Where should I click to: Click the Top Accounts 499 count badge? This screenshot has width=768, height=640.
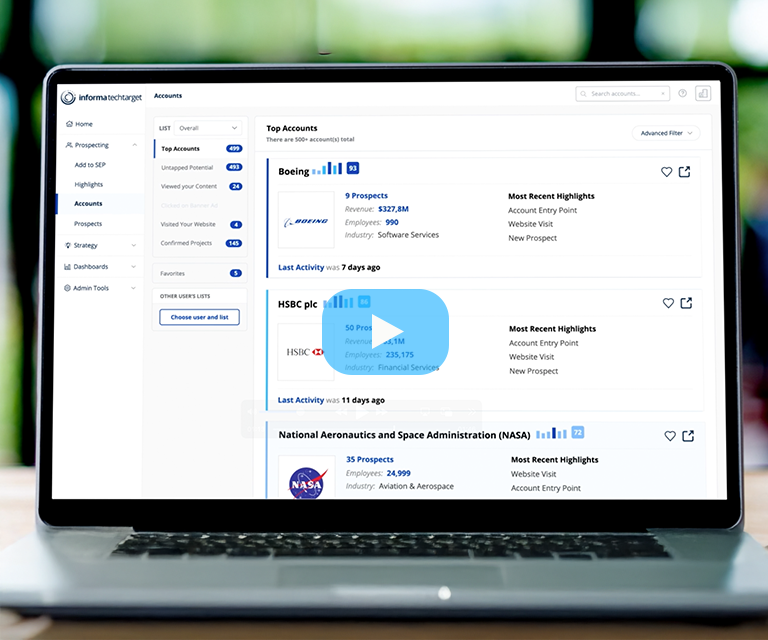(234, 148)
